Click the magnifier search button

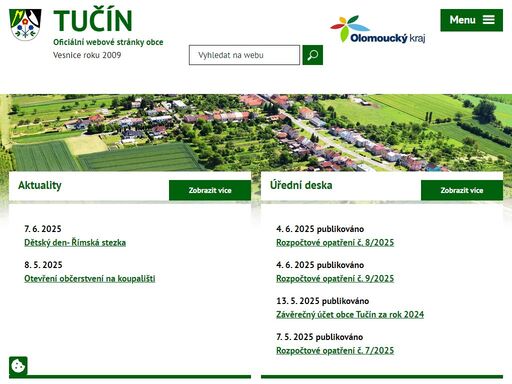pyautogui.click(x=312, y=55)
